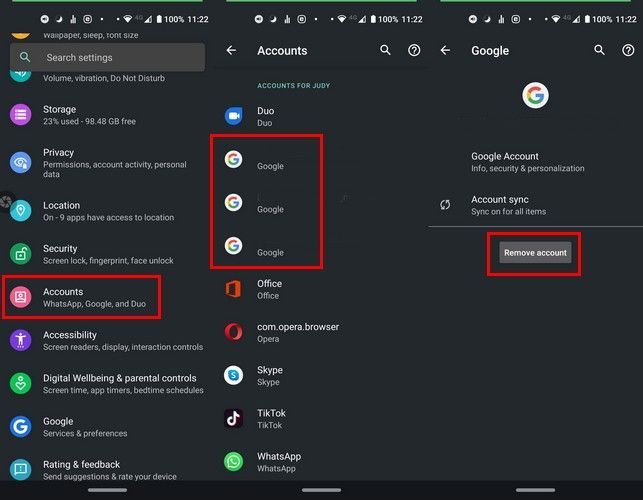Select the Duo account label

coord(265,116)
